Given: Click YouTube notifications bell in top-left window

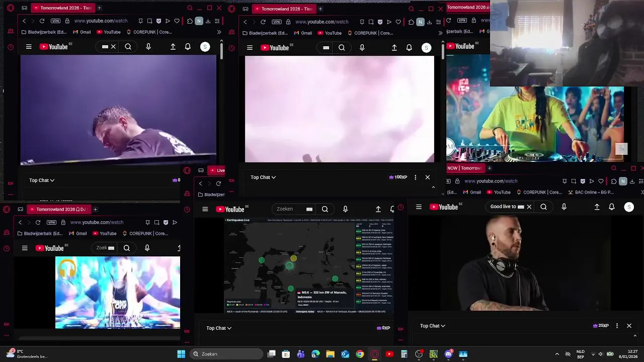Looking at the screenshot, I should point(188,47).
